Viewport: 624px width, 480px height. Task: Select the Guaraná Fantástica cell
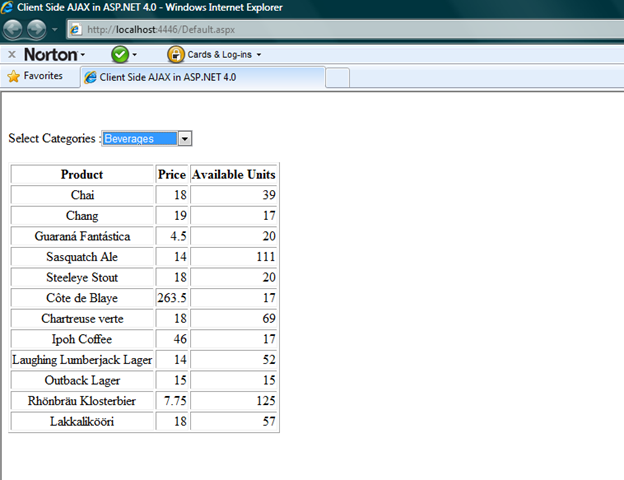coord(82,236)
